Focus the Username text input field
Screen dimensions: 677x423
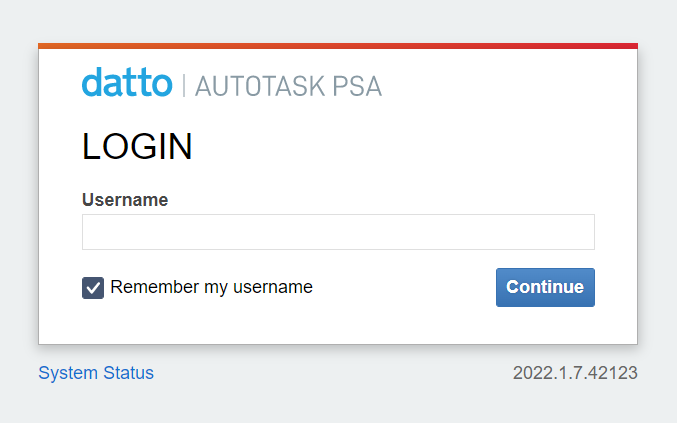[x=338, y=232]
